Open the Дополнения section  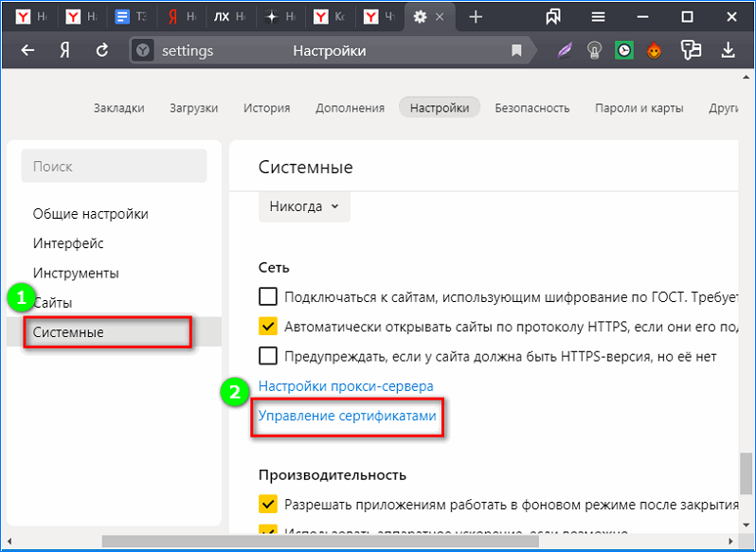(350, 108)
